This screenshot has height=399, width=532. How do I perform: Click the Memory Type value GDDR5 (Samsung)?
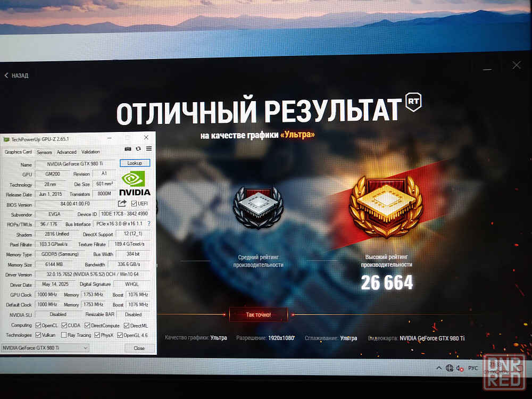coord(60,254)
